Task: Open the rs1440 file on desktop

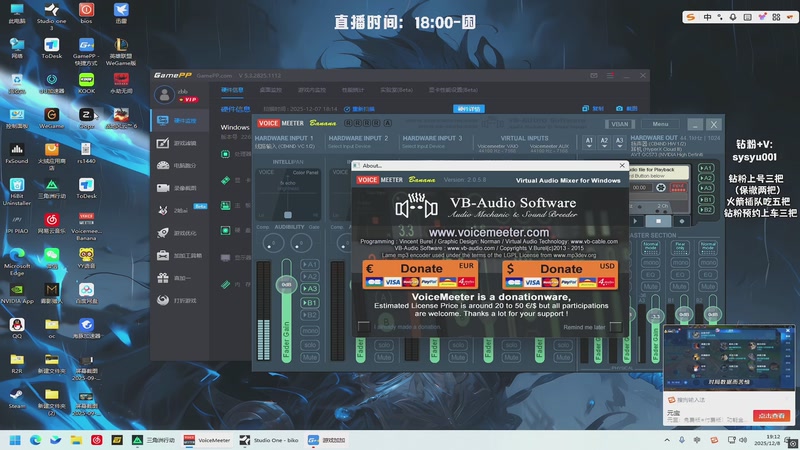Action: (86, 153)
